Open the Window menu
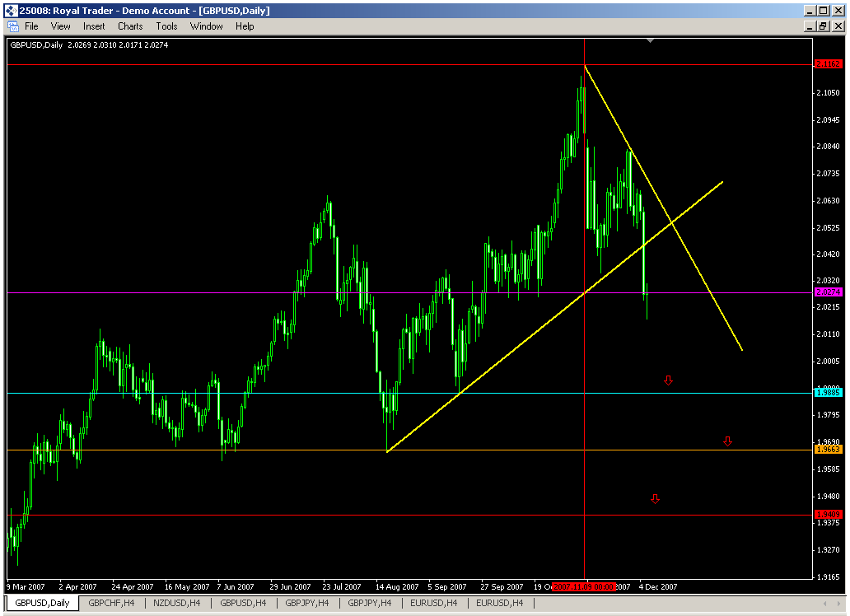This screenshot has height=616, width=850. (206, 26)
